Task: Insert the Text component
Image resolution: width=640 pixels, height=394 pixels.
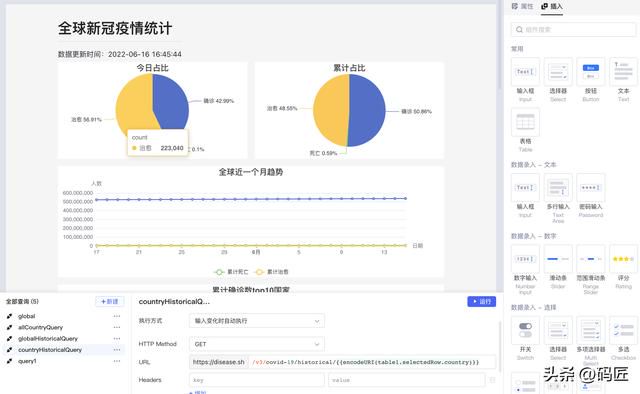Action: [x=623, y=72]
